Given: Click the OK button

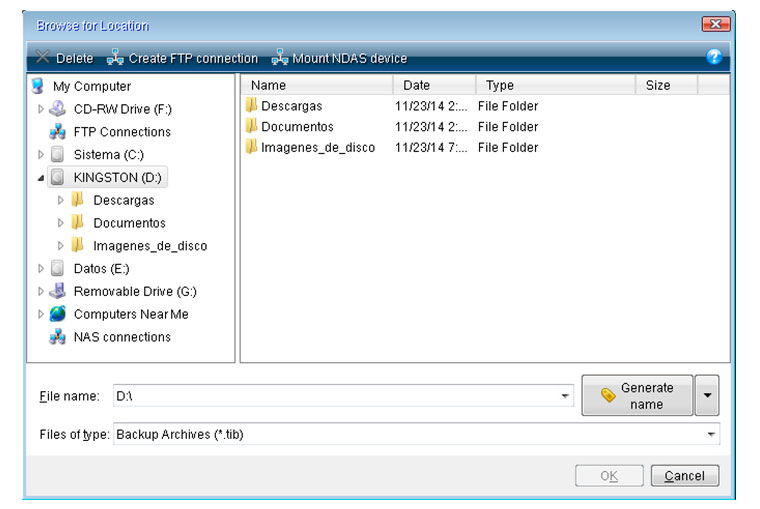Looking at the screenshot, I should pyautogui.click(x=609, y=476).
